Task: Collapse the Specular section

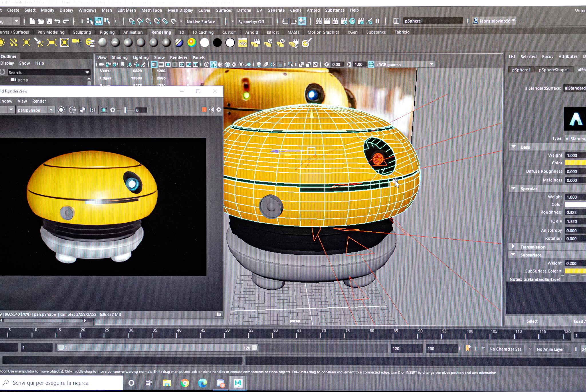Action: pyautogui.click(x=513, y=189)
